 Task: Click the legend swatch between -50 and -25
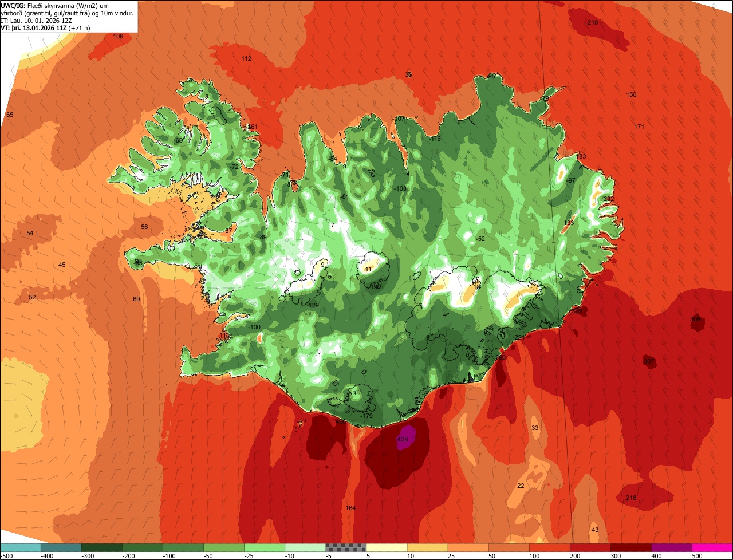224,547
